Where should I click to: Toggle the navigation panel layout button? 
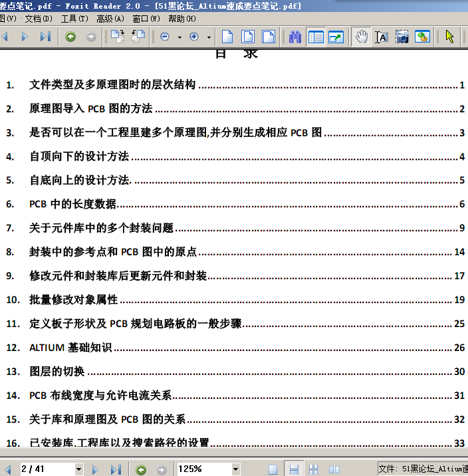316,37
